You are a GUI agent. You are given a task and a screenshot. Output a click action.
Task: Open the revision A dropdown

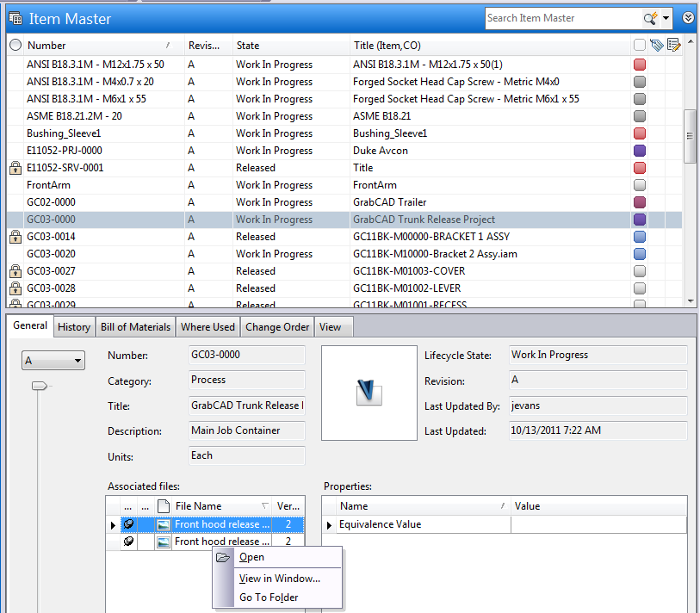(x=53, y=362)
